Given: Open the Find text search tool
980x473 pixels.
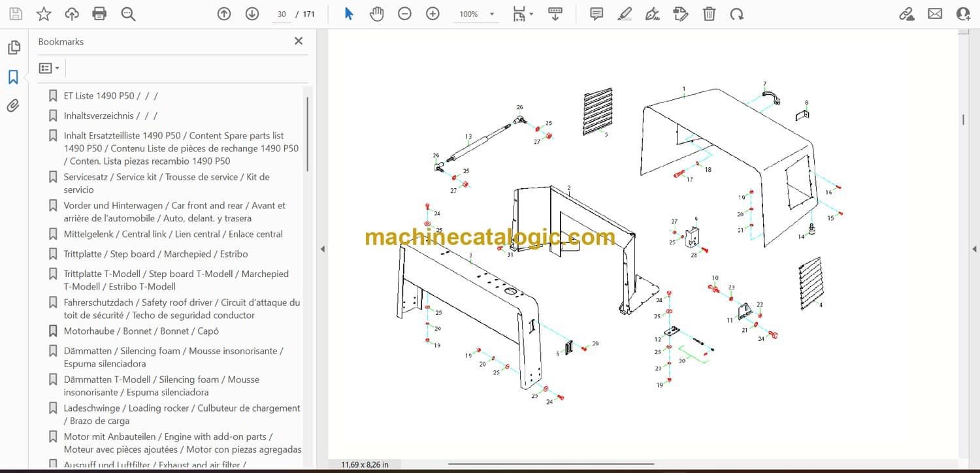Looking at the screenshot, I should [128, 14].
